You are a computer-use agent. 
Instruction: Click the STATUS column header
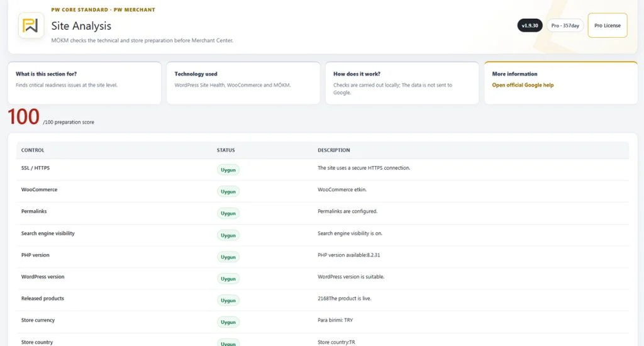click(x=226, y=150)
